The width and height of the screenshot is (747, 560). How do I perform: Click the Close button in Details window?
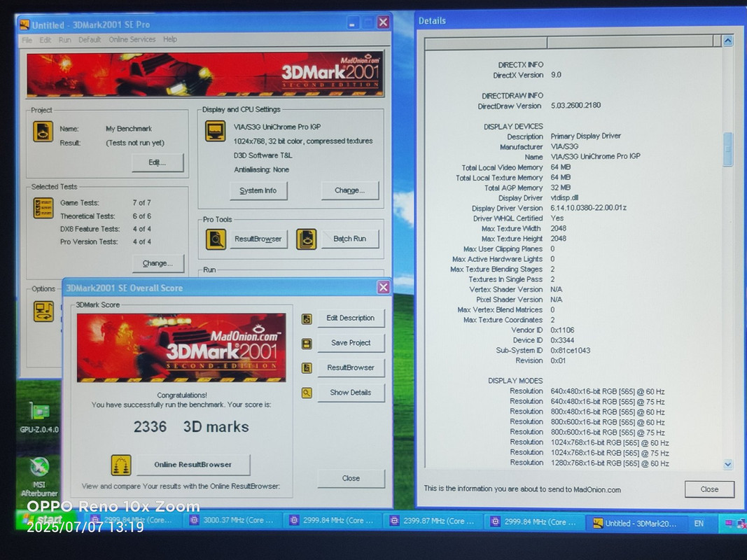(x=709, y=489)
